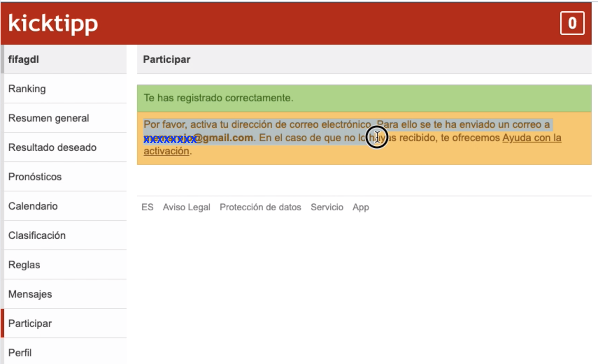The image size is (598, 364).
Task: Open the Calendario section
Action: pos(33,206)
